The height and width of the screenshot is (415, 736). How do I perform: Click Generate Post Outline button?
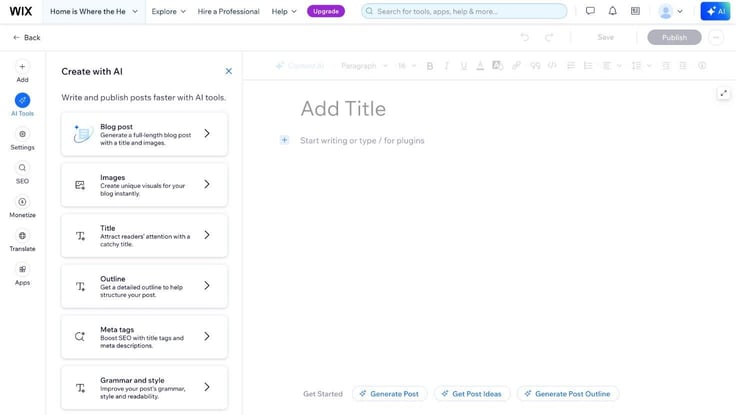(568, 393)
